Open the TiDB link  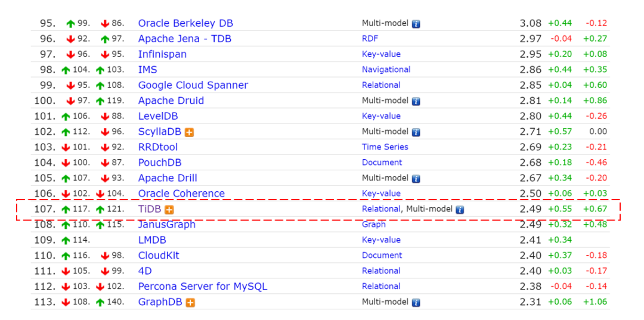pos(150,209)
